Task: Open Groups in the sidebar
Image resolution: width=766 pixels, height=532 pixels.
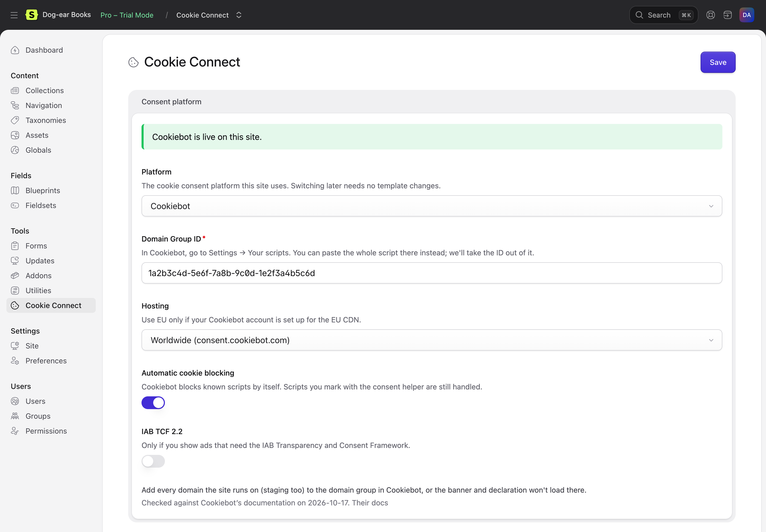Action: 51,416
